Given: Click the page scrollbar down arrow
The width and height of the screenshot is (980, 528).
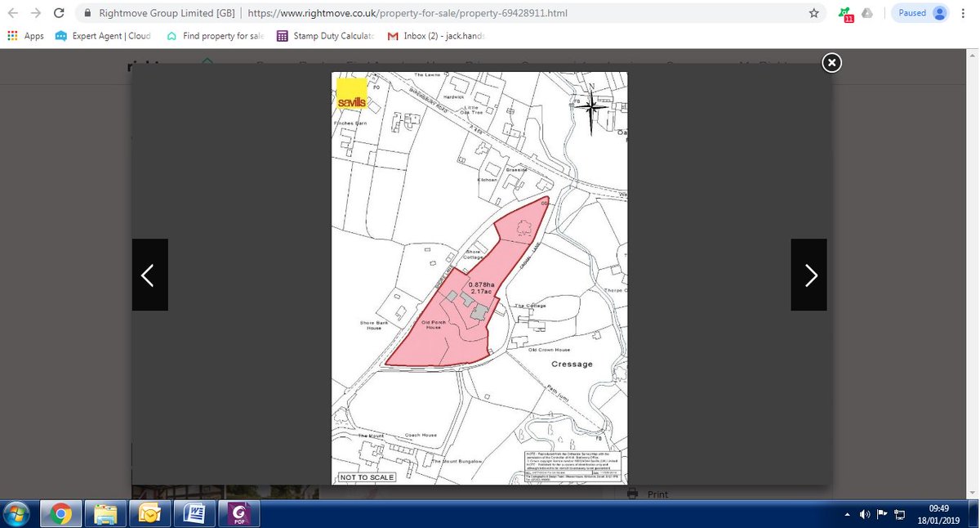Looking at the screenshot, I should [973, 494].
